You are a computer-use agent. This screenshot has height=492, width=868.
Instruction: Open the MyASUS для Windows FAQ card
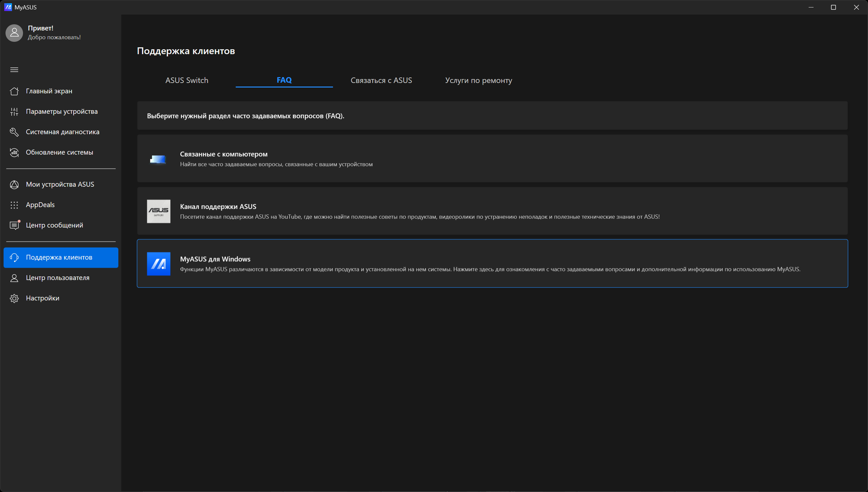[x=493, y=264]
